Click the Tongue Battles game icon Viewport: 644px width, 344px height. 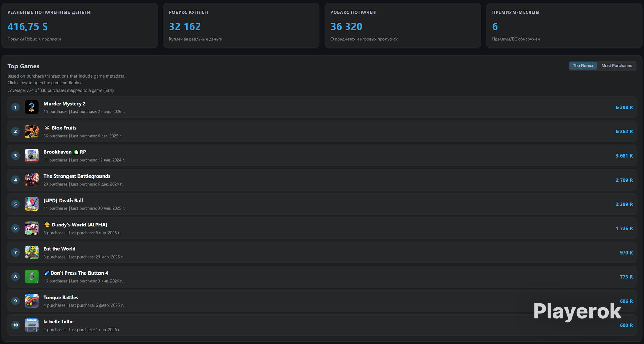coord(32,301)
